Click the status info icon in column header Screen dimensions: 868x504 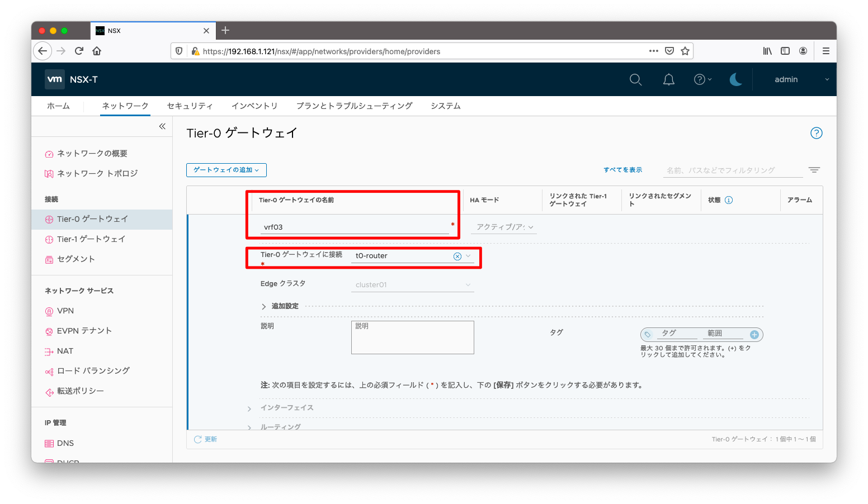pyautogui.click(x=729, y=200)
